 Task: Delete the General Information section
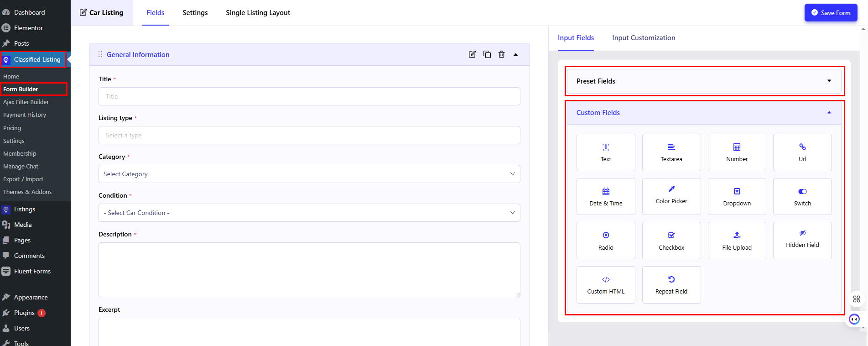(x=502, y=54)
